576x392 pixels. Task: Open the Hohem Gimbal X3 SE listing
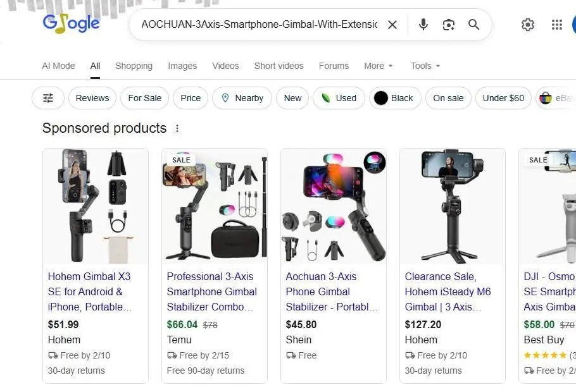pyautogui.click(x=89, y=291)
